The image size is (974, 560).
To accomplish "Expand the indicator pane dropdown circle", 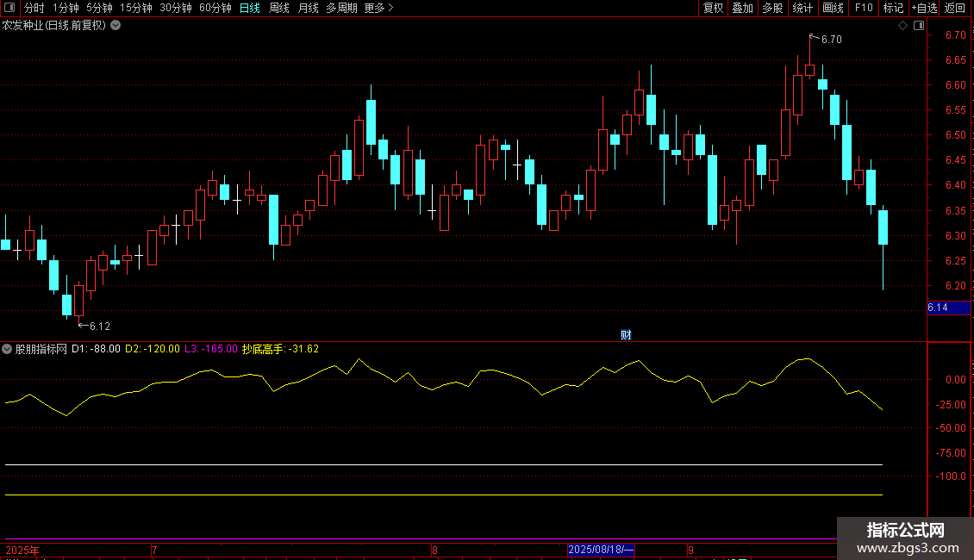I will 7,349.
